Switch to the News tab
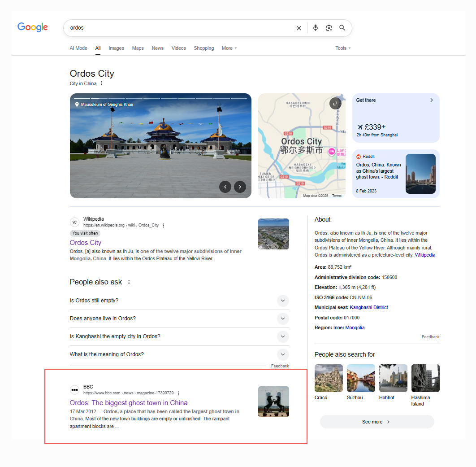The image size is (476, 467). click(158, 48)
